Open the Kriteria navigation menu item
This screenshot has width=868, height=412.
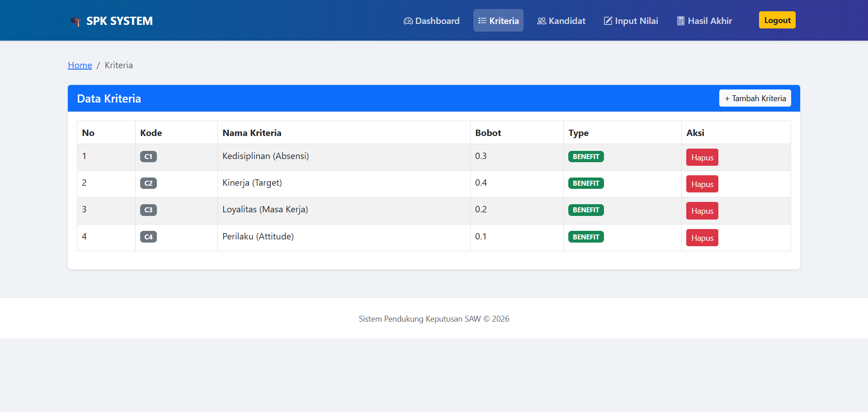point(498,20)
